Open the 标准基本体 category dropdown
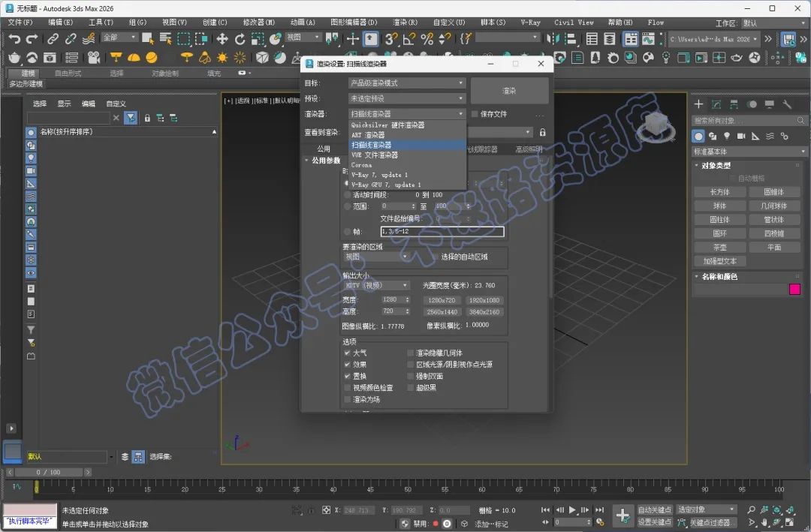 pos(749,152)
